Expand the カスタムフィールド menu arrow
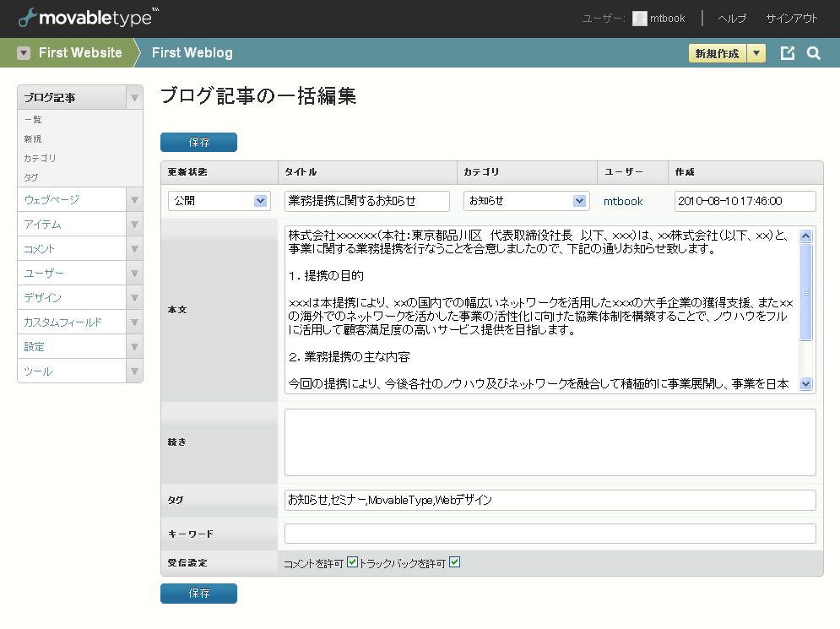 click(x=134, y=323)
